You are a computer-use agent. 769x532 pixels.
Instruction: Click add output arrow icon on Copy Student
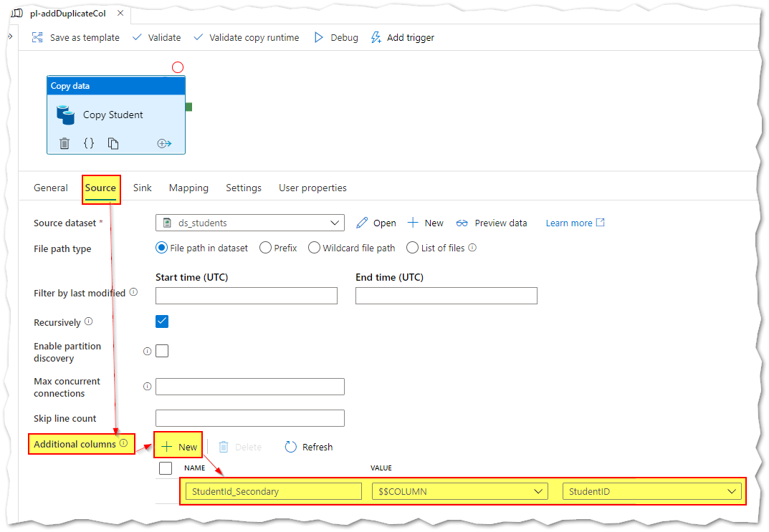pos(164,143)
